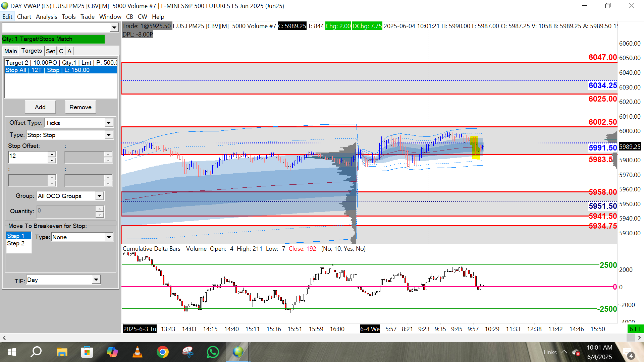The height and width of the screenshot is (362, 644).
Task: Click the globe icon in the title bar
Action: coord(5,6)
